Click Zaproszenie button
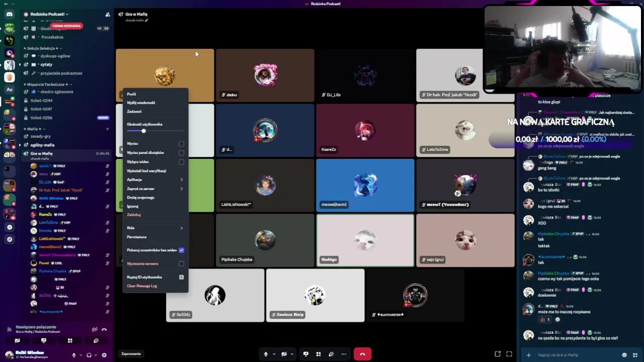 point(131,353)
